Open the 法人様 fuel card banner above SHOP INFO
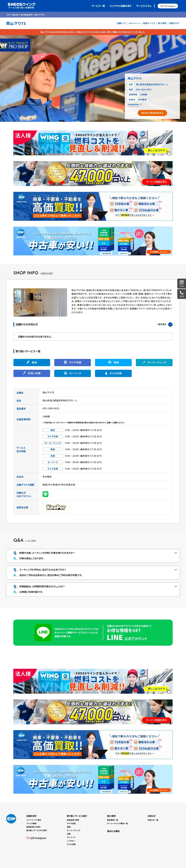The height and width of the screenshot is (868, 186). [93, 143]
